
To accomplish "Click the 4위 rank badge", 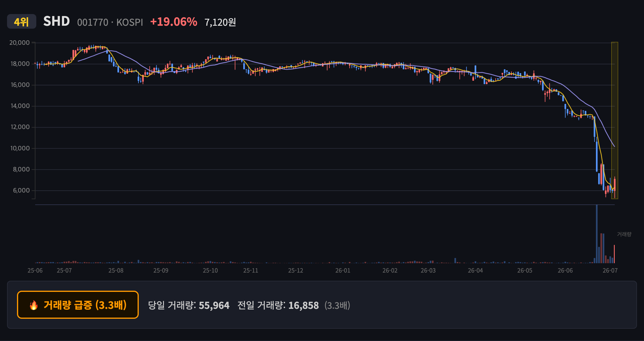I will tap(22, 22).
